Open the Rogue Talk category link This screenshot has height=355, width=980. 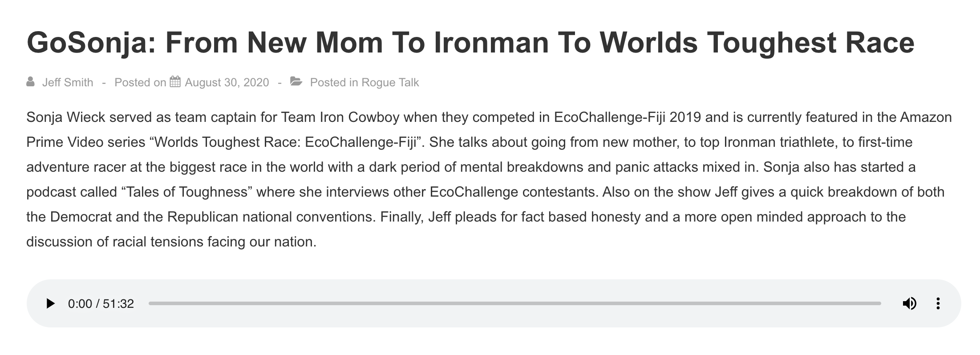tap(390, 83)
